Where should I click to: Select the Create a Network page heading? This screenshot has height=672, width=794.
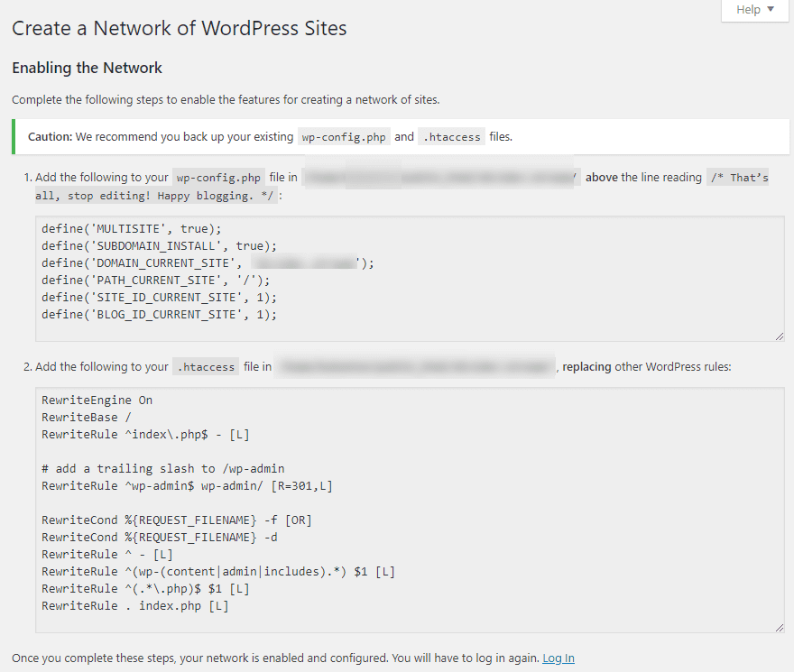pos(179,28)
